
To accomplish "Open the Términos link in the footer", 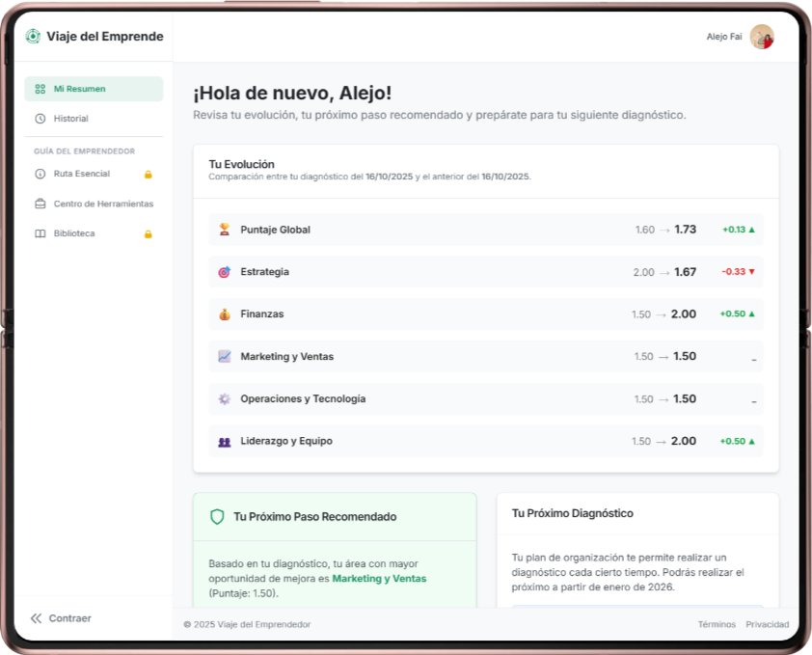I will pyautogui.click(x=716, y=624).
